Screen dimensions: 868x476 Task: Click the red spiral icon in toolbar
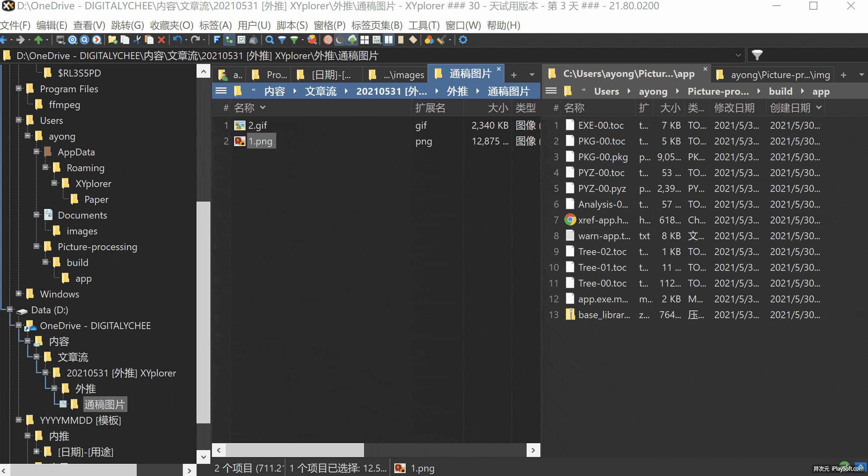(x=328, y=40)
